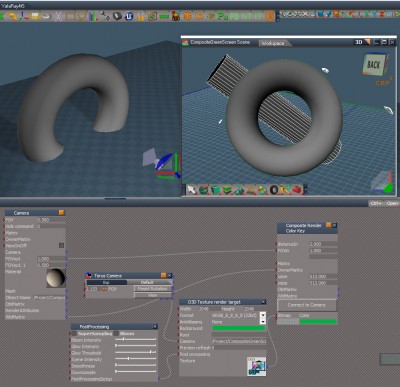This screenshot has width=400, height=387.
Task: Click the Downsample slider
Action: pos(136,372)
